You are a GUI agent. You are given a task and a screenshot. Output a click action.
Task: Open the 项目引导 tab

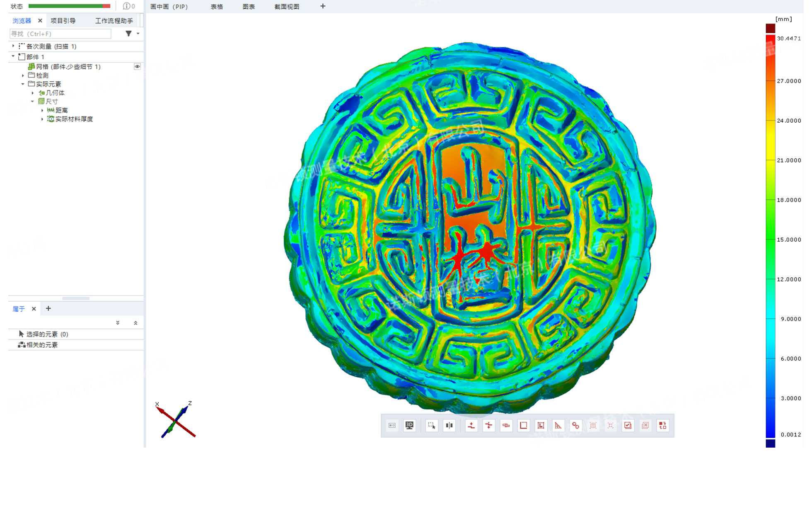coord(63,20)
